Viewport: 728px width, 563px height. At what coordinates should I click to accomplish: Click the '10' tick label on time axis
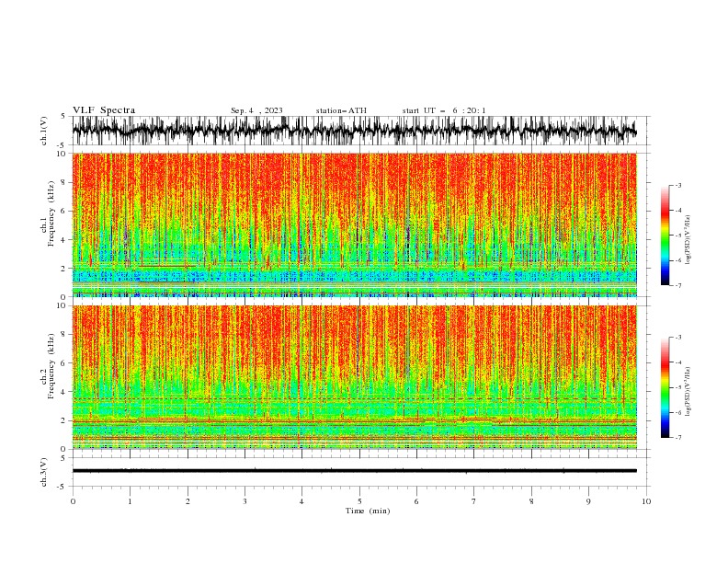pyautogui.click(x=646, y=501)
